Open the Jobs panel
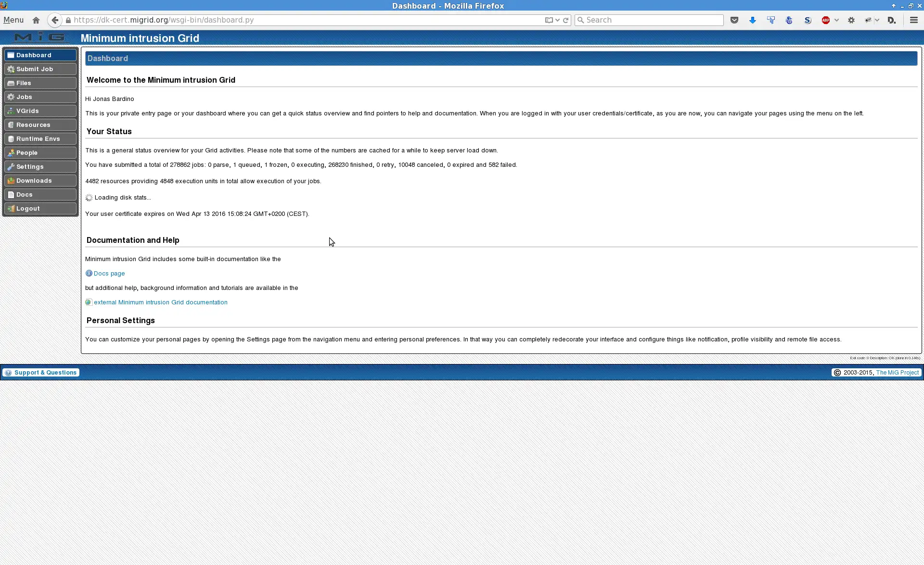 click(39, 97)
